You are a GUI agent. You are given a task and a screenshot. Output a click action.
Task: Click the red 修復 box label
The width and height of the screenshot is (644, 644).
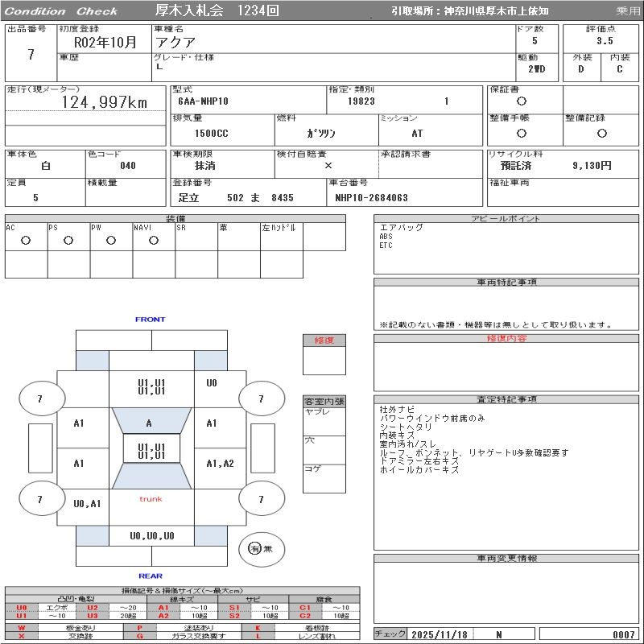(324, 341)
